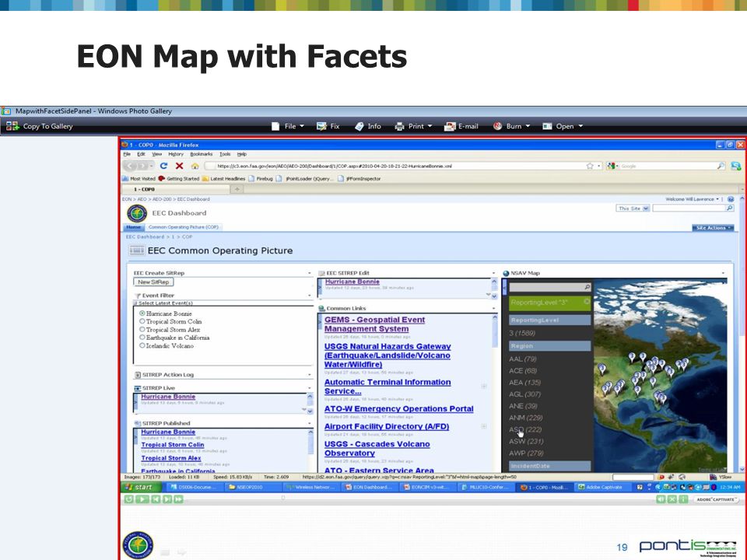The height and width of the screenshot is (560, 747).
Task: Click the Firefox address bar
Action: [400, 166]
